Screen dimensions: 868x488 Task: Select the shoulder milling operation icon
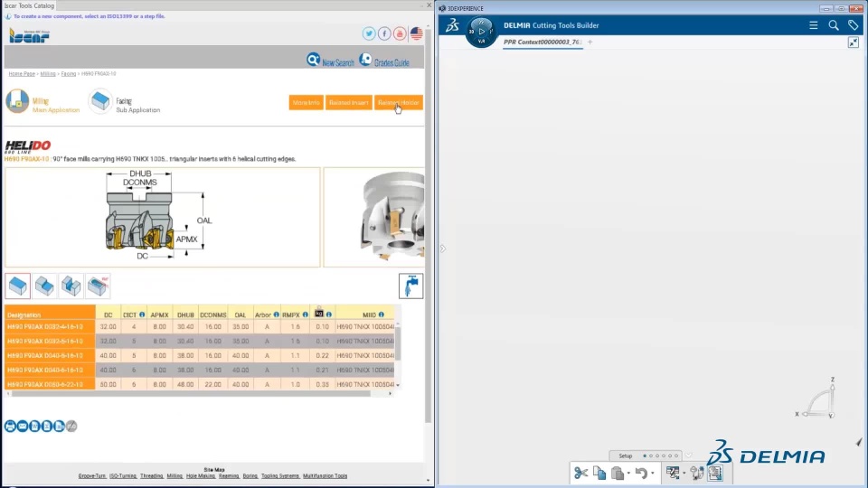(44, 286)
